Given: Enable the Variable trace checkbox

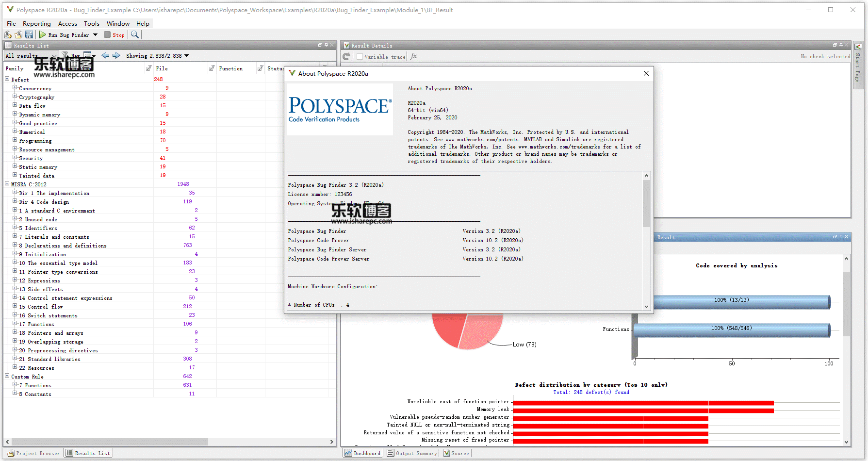Looking at the screenshot, I should point(360,57).
